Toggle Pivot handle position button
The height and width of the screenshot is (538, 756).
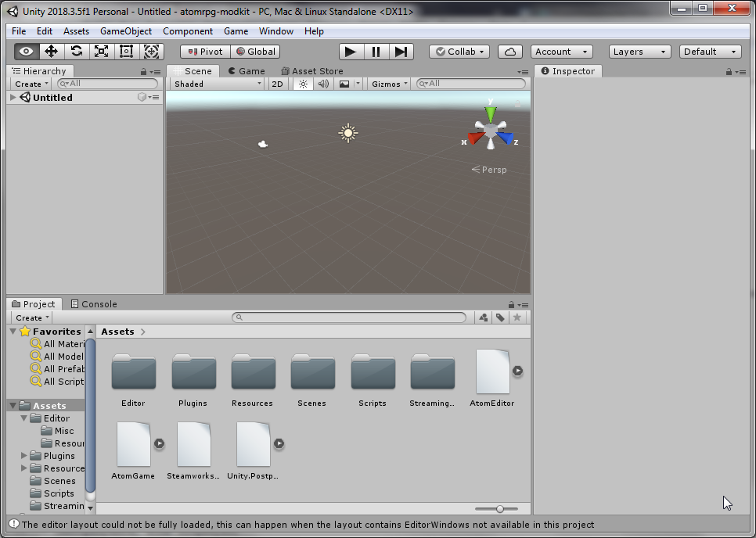pos(205,52)
